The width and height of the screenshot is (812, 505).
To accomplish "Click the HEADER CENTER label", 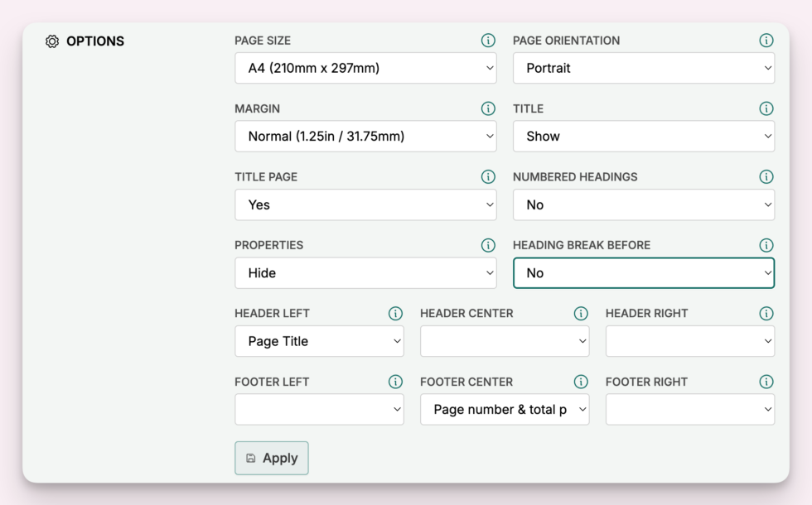I will [x=466, y=314].
